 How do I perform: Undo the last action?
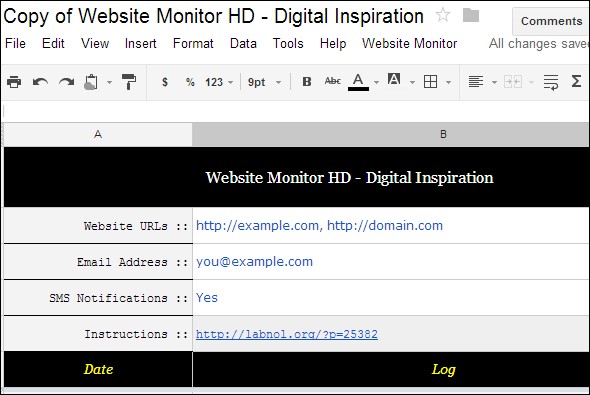click(40, 82)
